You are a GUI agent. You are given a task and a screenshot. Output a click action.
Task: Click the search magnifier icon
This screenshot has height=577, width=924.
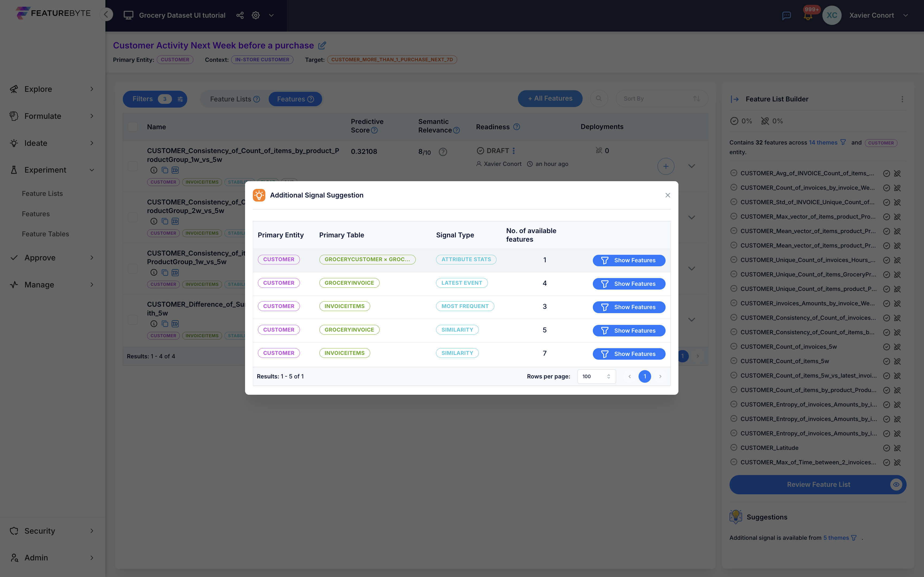point(599,98)
